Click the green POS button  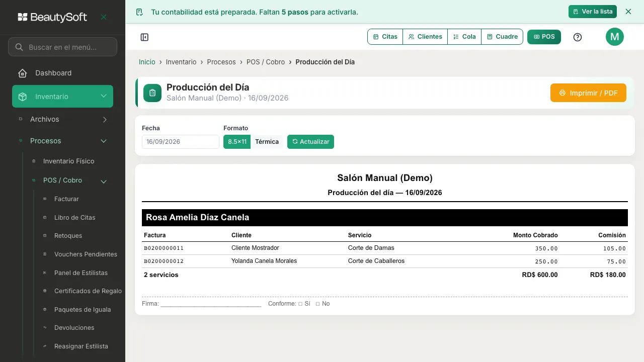click(x=544, y=37)
